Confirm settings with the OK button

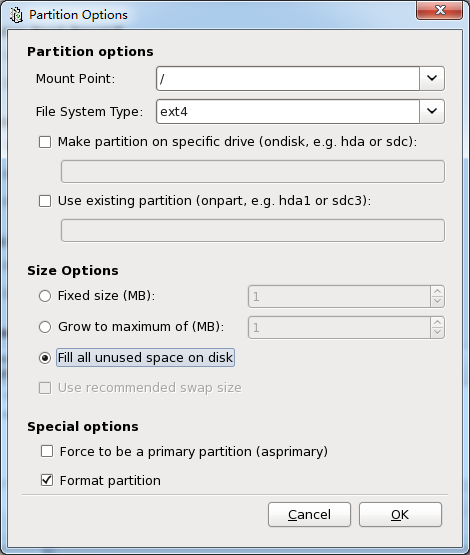click(x=400, y=514)
